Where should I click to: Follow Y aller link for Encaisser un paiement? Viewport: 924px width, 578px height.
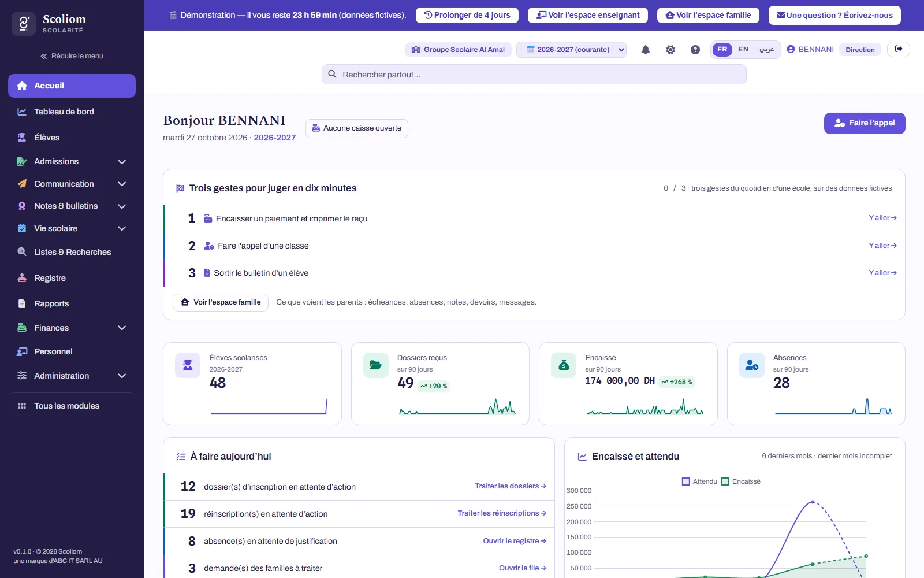pyautogui.click(x=882, y=218)
